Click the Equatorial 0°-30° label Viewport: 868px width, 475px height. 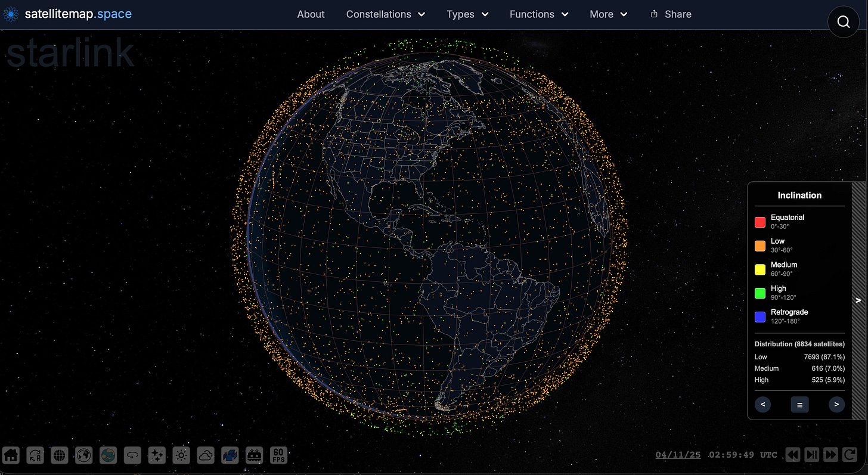point(788,222)
